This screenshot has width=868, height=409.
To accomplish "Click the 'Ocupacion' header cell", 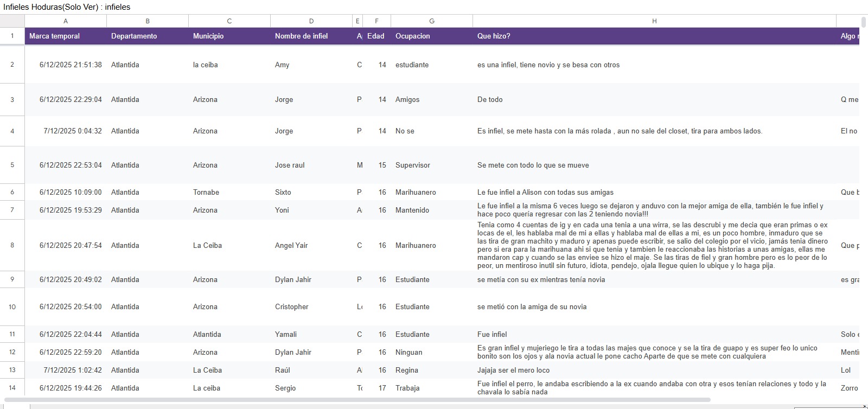I will click(432, 36).
